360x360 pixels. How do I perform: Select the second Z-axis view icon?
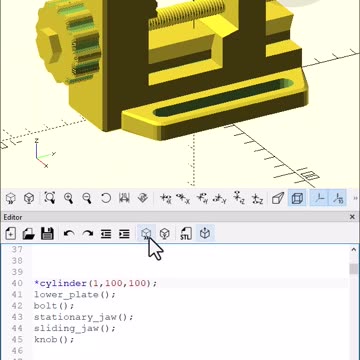[257, 199]
